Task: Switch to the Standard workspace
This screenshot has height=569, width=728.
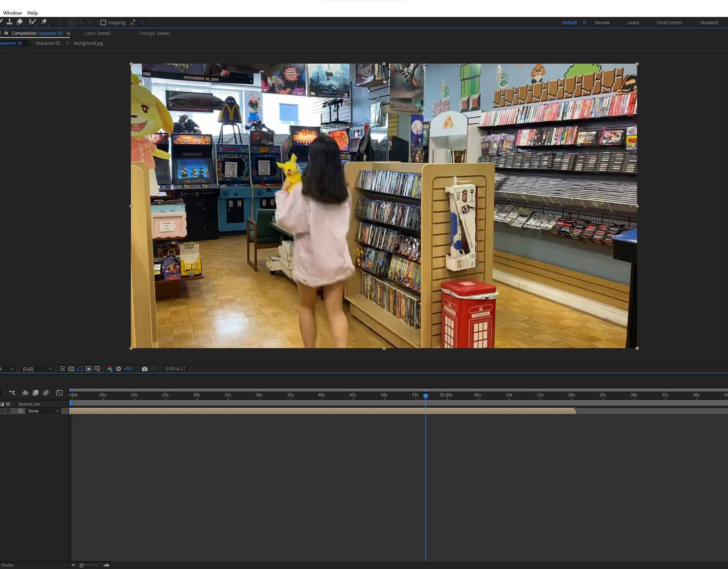Action: tap(709, 23)
